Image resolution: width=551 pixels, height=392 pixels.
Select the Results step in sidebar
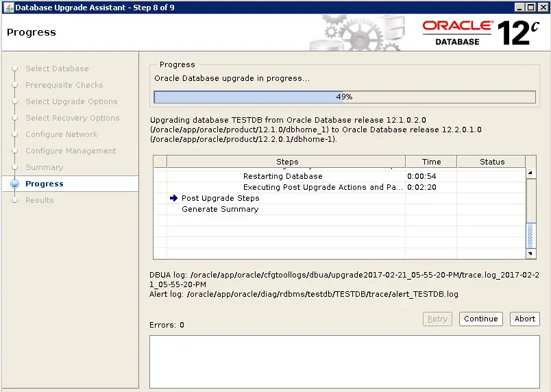[39, 200]
